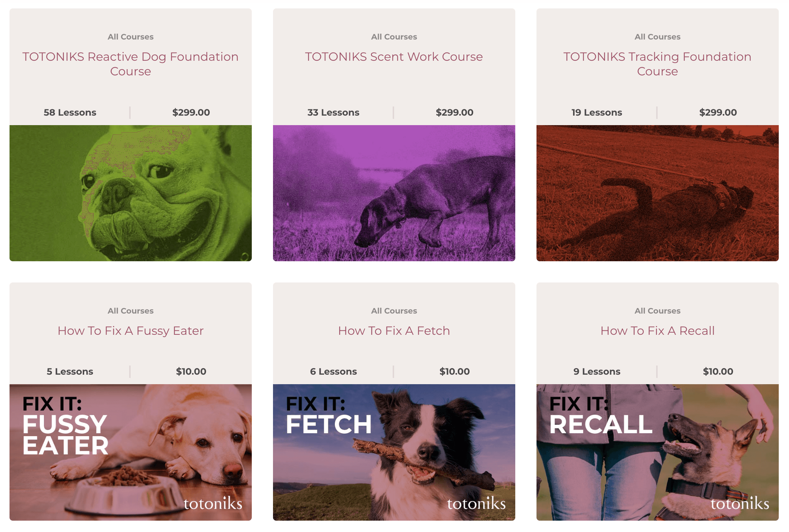Image resolution: width=789 pixels, height=532 pixels.
Task: Click the purple sniffing dog thumbnail
Action: (x=394, y=193)
